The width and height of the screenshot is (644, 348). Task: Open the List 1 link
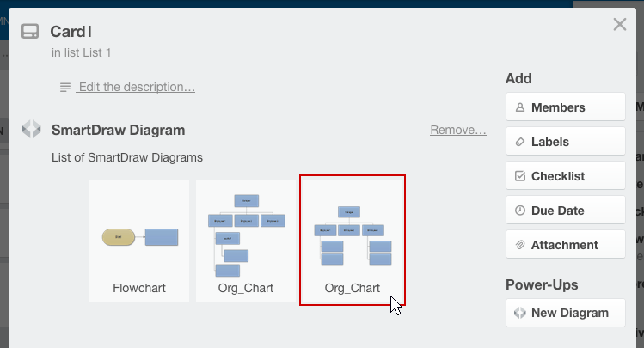[97, 52]
